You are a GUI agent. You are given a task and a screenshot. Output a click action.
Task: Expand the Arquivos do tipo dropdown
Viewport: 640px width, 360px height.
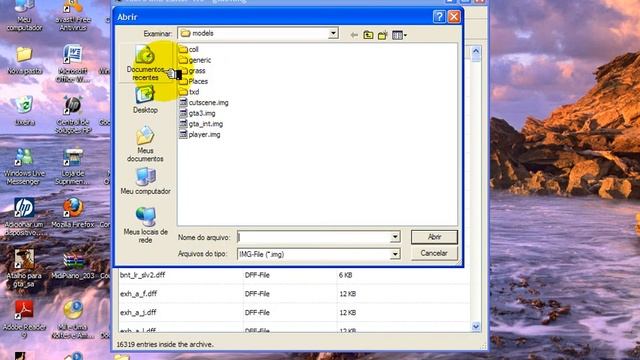(x=395, y=254)
